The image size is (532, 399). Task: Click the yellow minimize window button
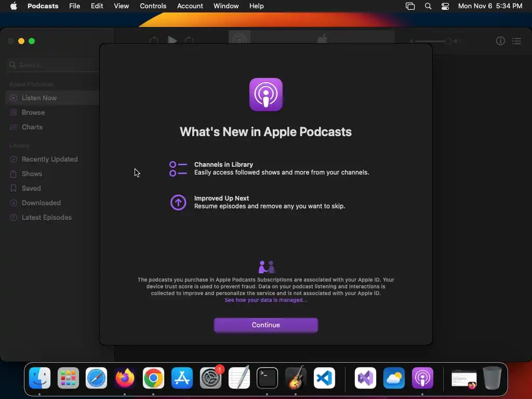pos(21,41)
